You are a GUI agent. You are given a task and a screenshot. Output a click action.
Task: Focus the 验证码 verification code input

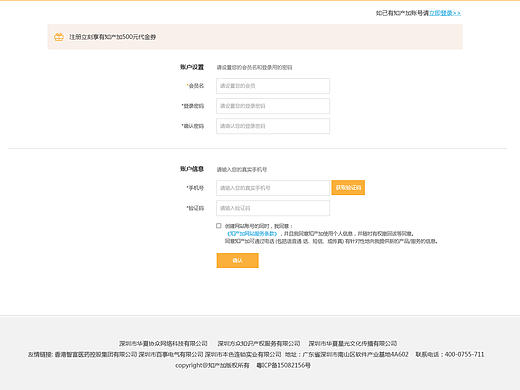pyautogui.click(x=273, y=208)
